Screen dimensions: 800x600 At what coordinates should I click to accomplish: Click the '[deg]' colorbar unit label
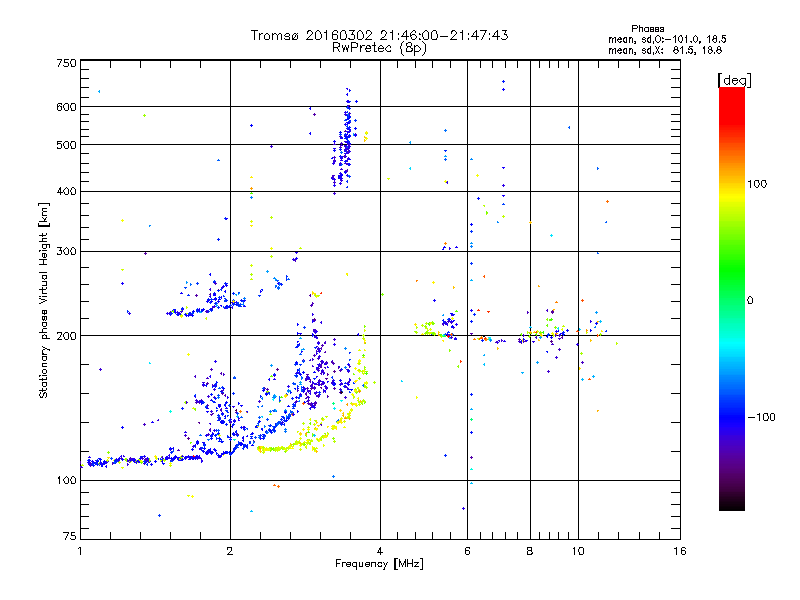pyautogui.click(x=734, y=80)
